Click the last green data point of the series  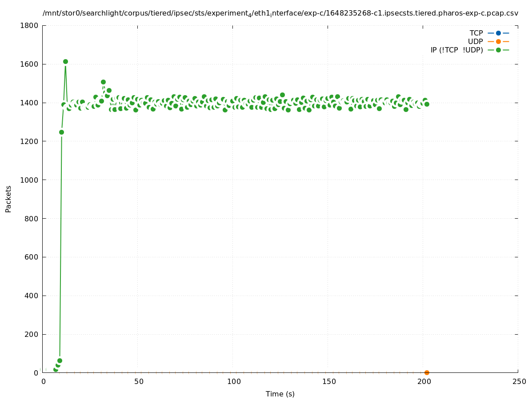click(427, 104)
